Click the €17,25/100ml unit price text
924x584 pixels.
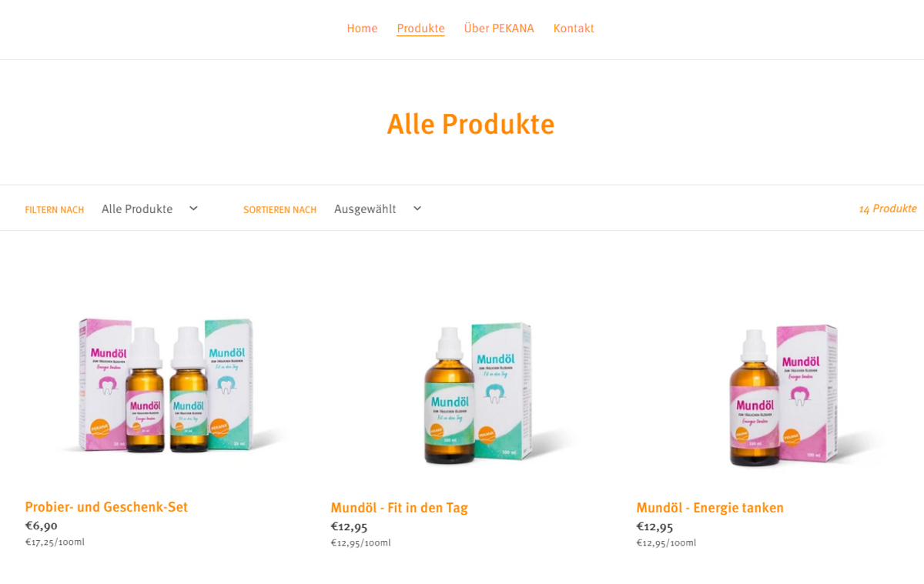(55, 542)
